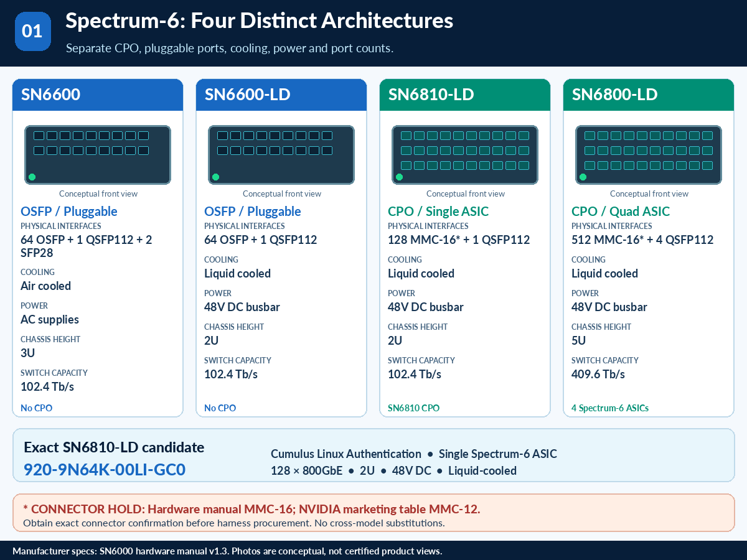This screenshot has width=747, height=560.
Task: Click '102.4 Tb/s' in the SN6600-LD card
Action: [231, 375]
